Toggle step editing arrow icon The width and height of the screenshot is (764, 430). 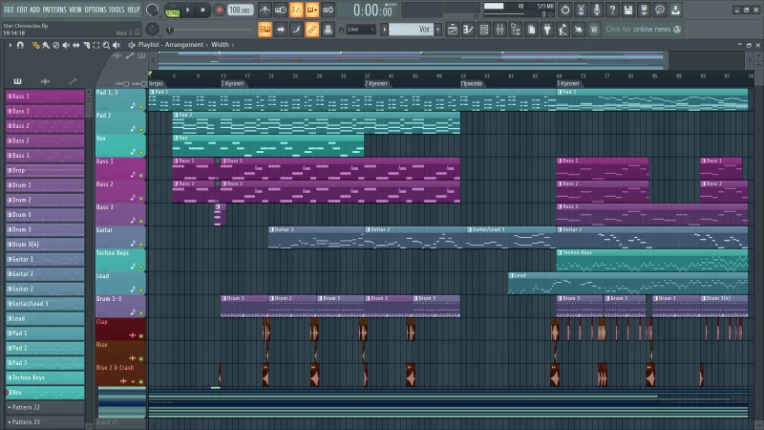(x=281, y=30)
